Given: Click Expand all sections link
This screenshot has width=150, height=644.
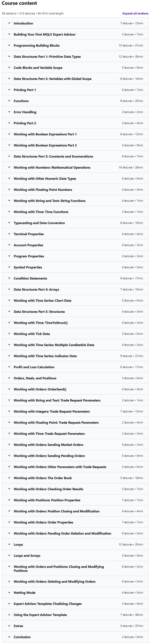Looking at the screenshot, I should tap(135, 14).
